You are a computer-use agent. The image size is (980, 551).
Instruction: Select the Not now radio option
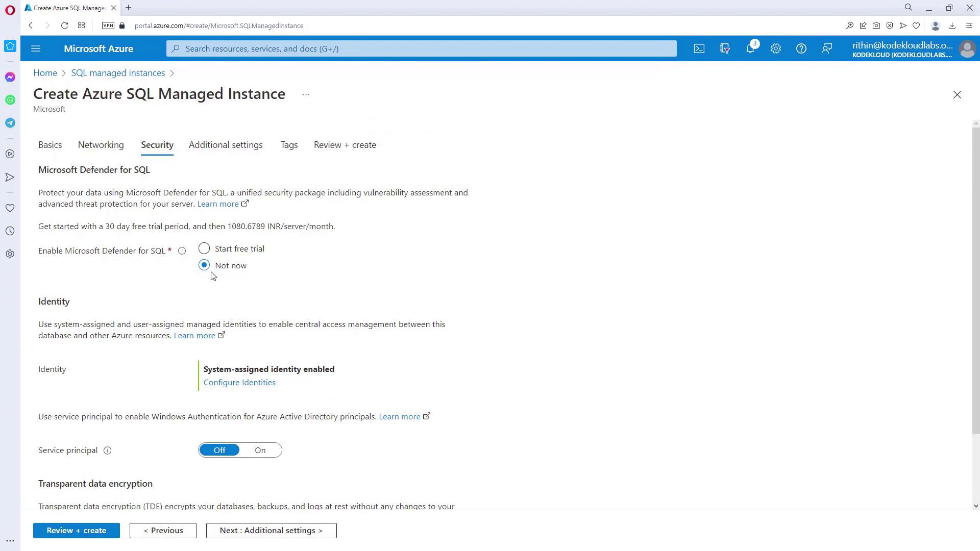[204, 265]
